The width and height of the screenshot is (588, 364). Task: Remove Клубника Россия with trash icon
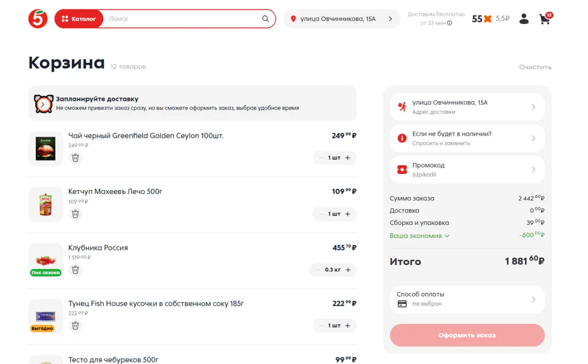[75, 269]
